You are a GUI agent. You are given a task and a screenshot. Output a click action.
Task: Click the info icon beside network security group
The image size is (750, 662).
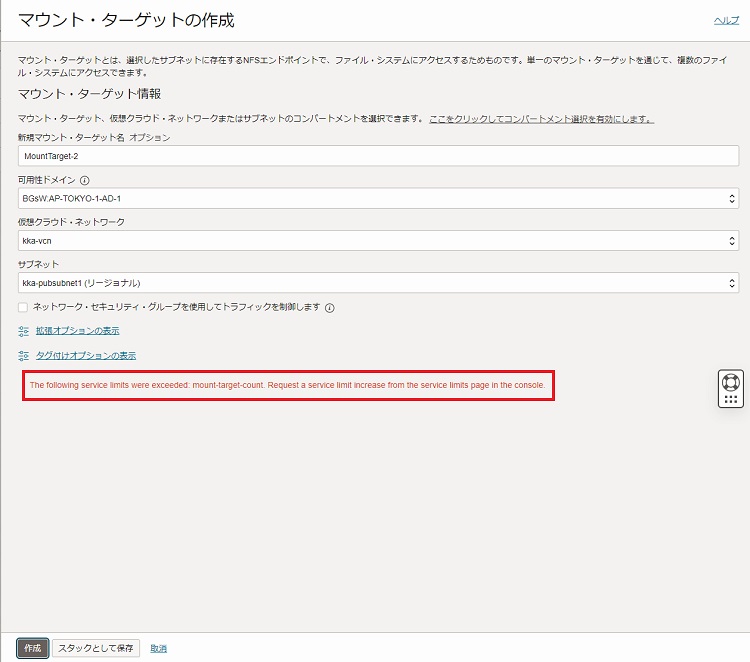pyautogui.click(x=330, y=308)
